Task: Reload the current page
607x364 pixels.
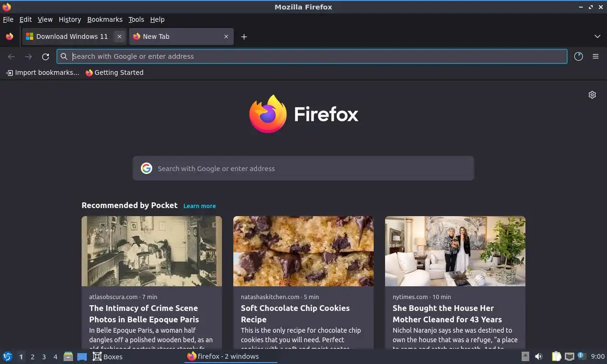Action: (46, 56)
